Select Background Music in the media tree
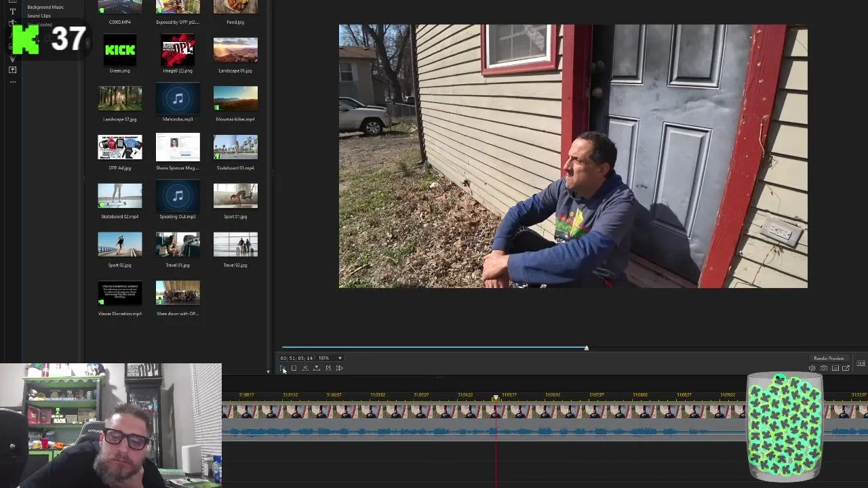Image resolution: width=868 pixels, height=488 pixels. (45, 7)
